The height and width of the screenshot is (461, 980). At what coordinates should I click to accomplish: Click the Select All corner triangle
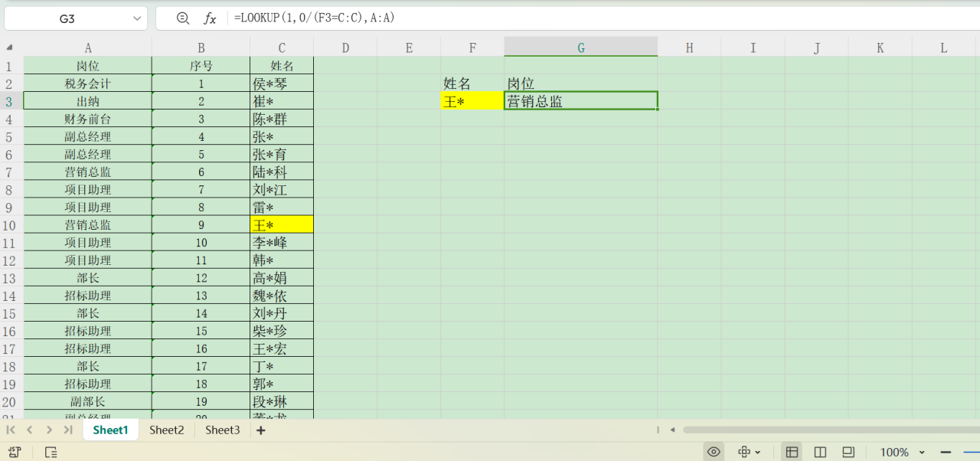(x=9, y=47)
